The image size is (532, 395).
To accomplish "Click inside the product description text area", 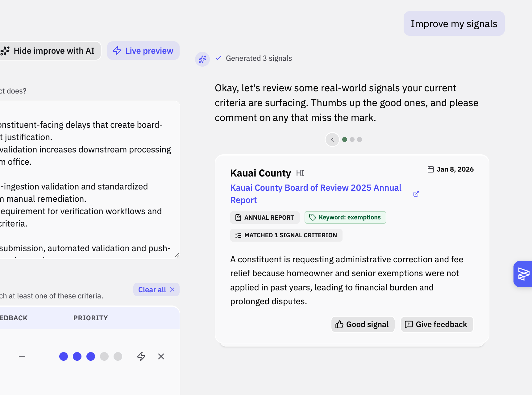I will 89,180.
